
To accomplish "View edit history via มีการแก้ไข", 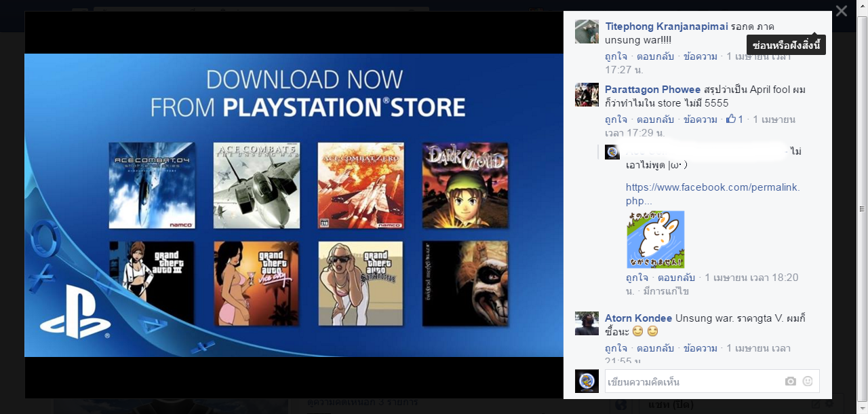I will (667, 291).
